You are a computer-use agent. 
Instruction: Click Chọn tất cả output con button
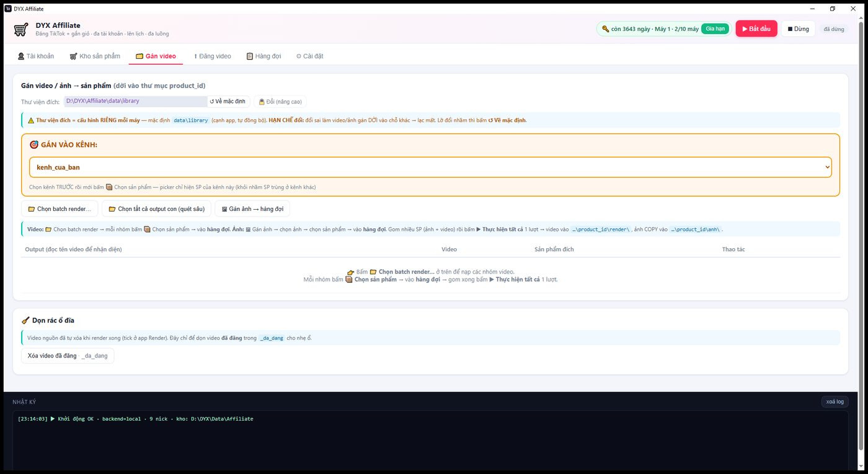coord(156,209)
